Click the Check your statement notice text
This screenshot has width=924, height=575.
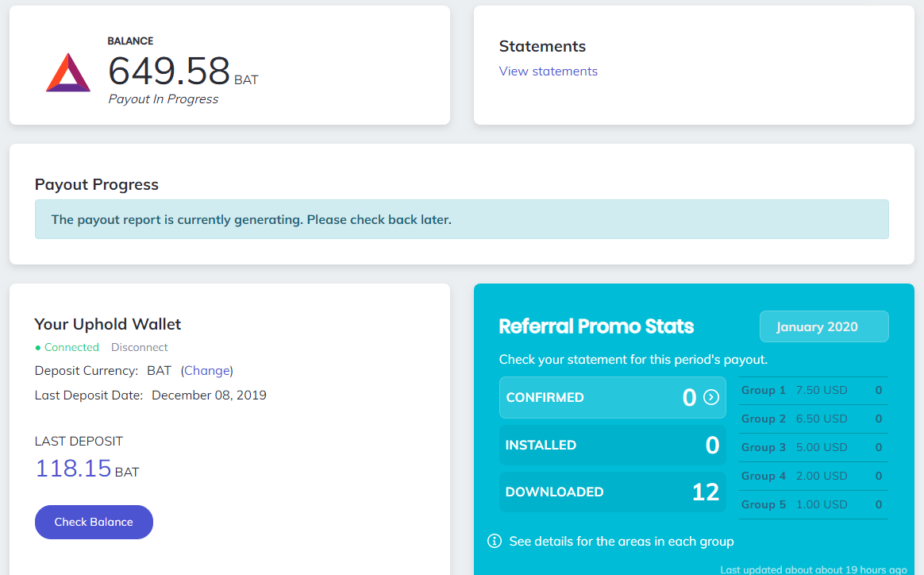pyautogui.click(x=633, y=360)
